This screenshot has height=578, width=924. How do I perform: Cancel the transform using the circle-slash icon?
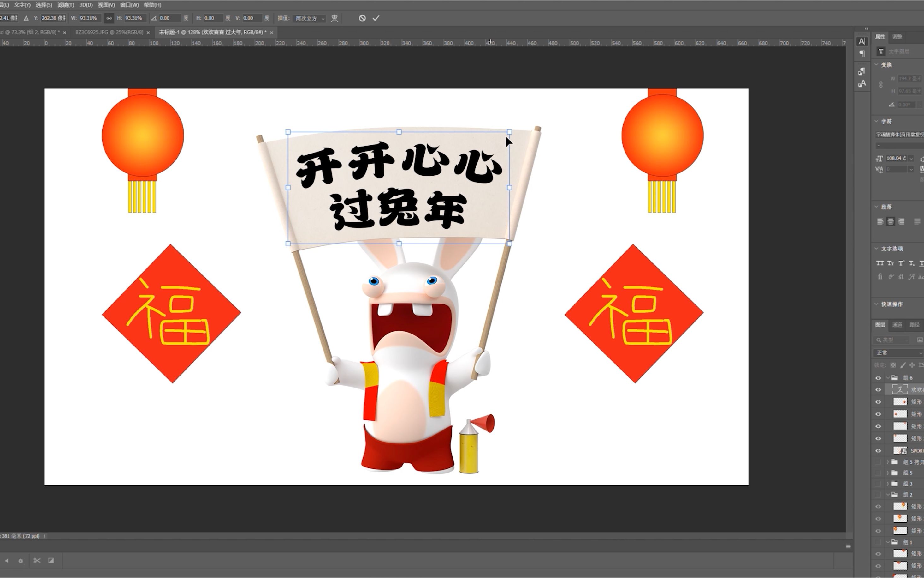click(362, 18)
